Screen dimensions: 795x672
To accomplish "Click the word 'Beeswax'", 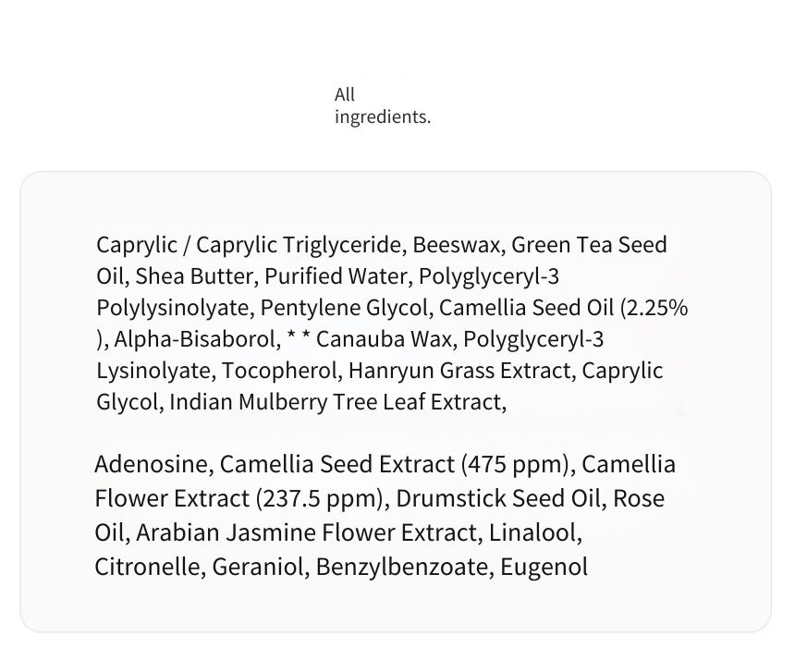I will 456,245.
